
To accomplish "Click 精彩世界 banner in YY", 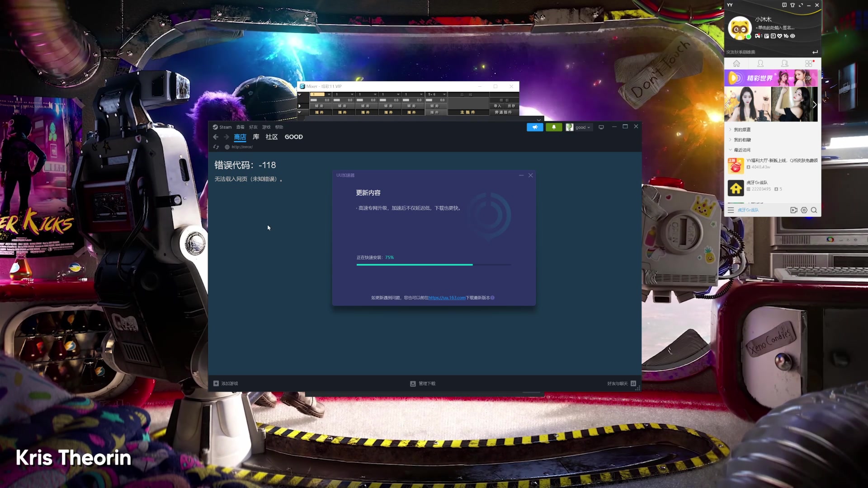I will (x=771, y=78).
